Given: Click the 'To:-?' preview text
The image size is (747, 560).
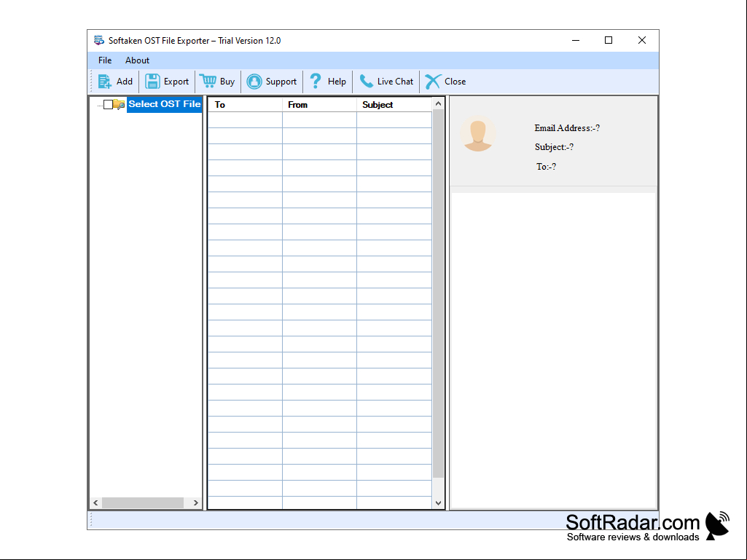Looking at the screenshot, I should [x=546, y=167].
